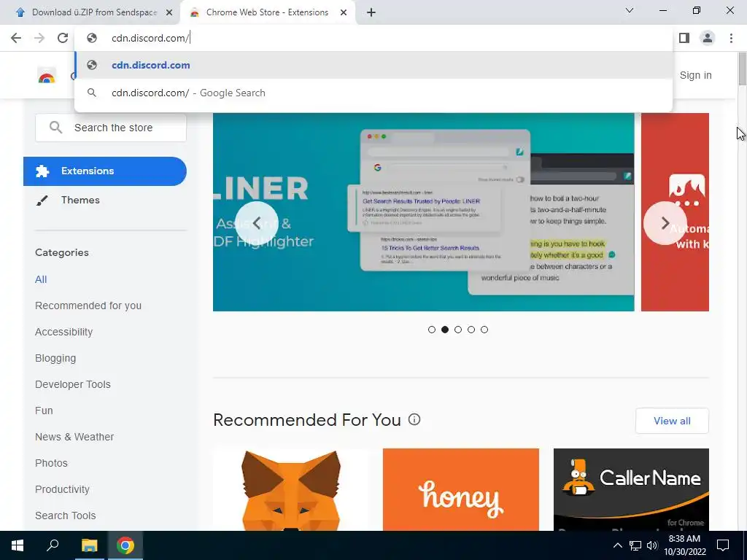Viewport: 747px width, 560px height.
Task: Select Extensions in the sidebar
Action: point(105,171)
